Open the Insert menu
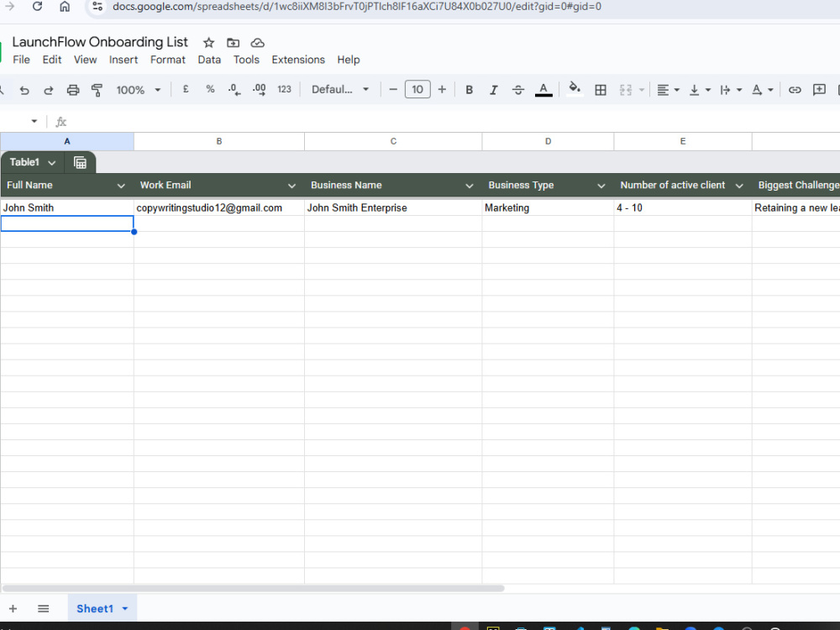 123,60
